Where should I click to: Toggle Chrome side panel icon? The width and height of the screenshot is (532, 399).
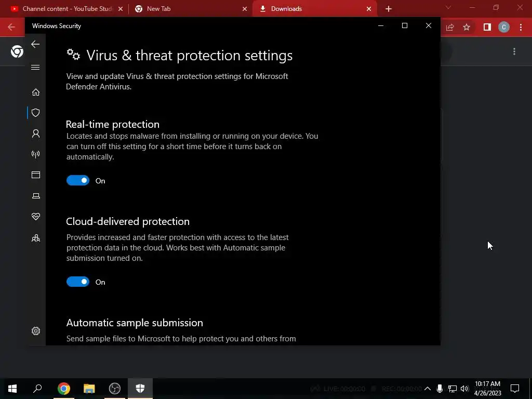[487, 27]
